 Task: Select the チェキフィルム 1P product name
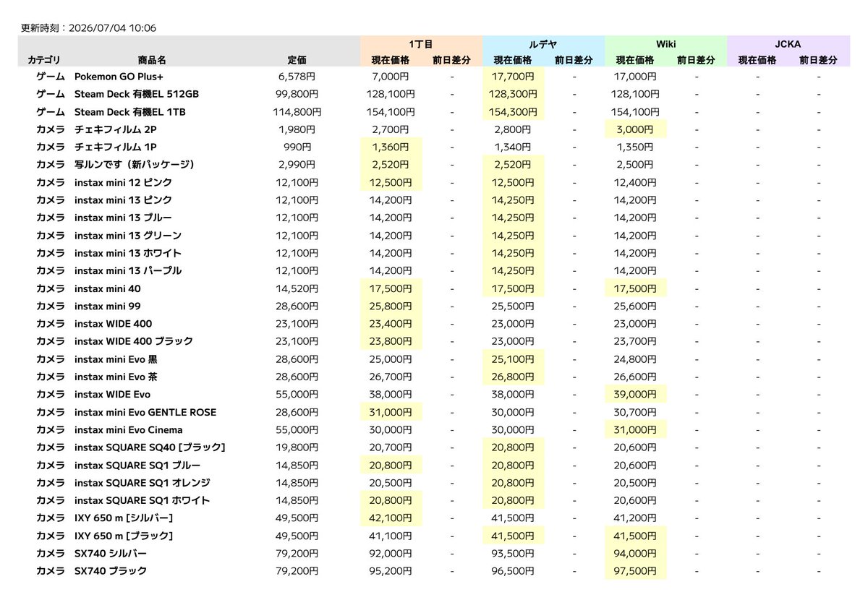114,147
